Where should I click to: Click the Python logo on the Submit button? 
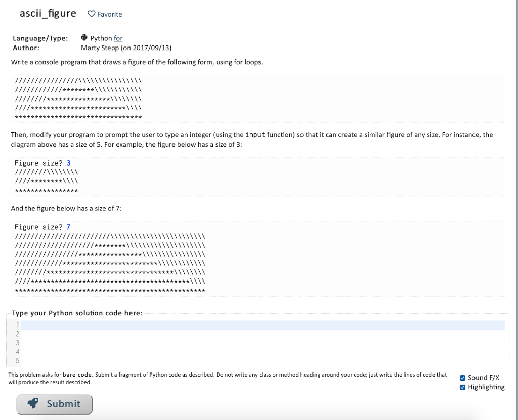[x=33, y=403]
